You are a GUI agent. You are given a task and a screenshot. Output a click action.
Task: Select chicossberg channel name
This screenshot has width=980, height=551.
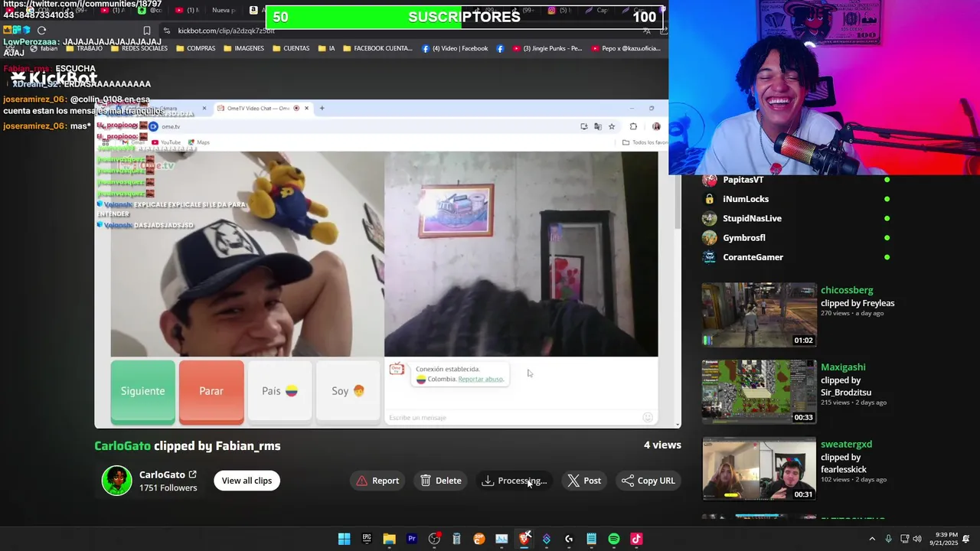coord(847,290)
